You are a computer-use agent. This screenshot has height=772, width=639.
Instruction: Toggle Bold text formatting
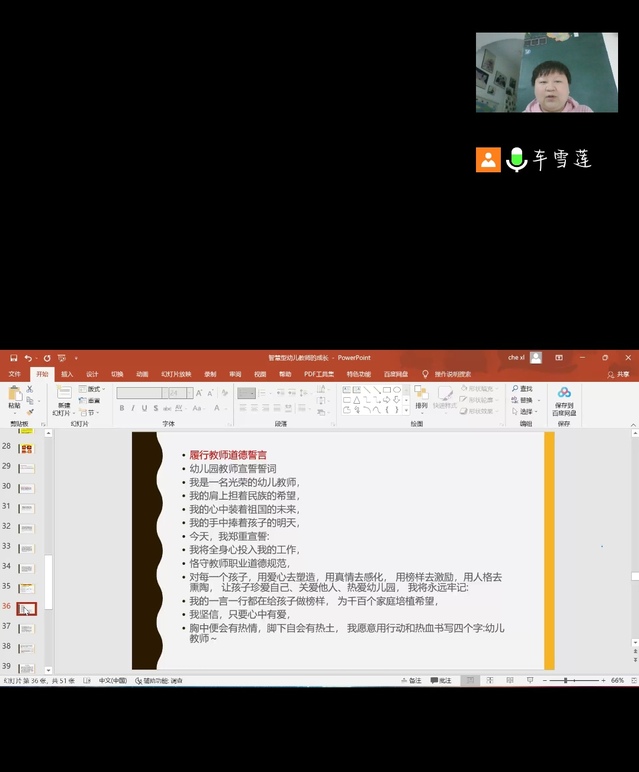(x=121, y=408)
